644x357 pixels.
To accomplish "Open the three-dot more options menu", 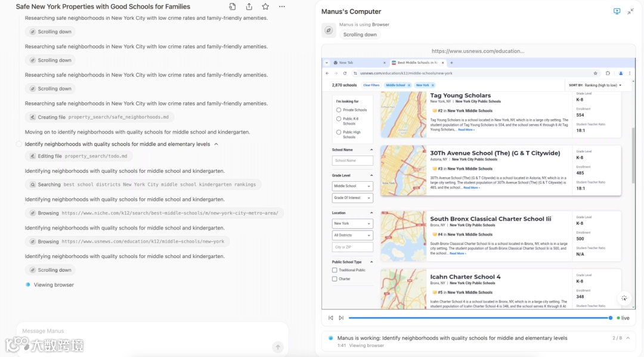I will [x=281, y=7].
